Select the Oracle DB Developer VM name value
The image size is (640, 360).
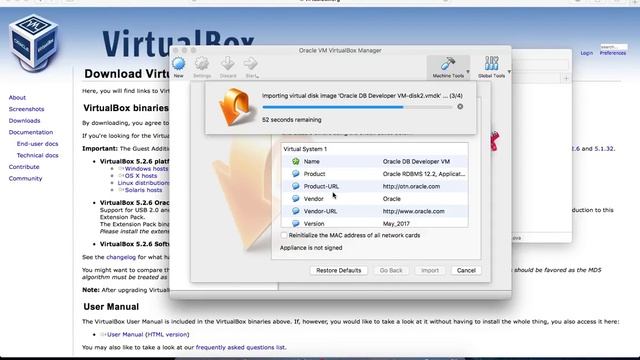416,161
